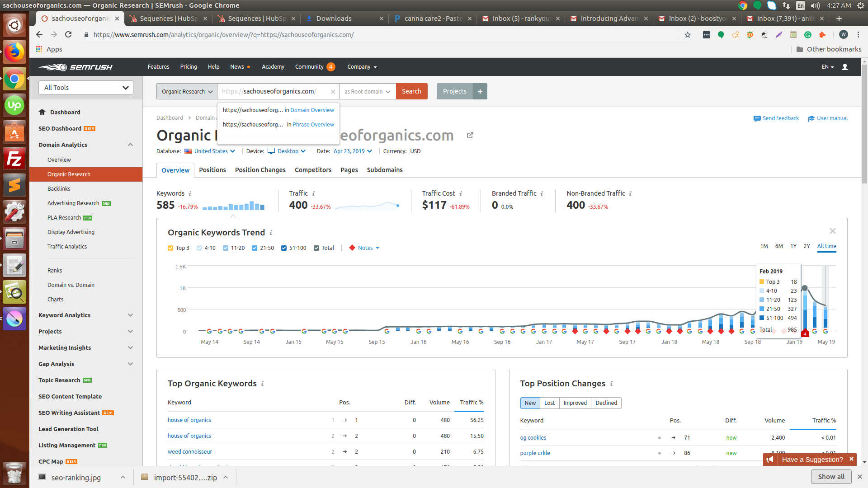
Task: Click the SEMrush logo
Action: coord(75,67)
